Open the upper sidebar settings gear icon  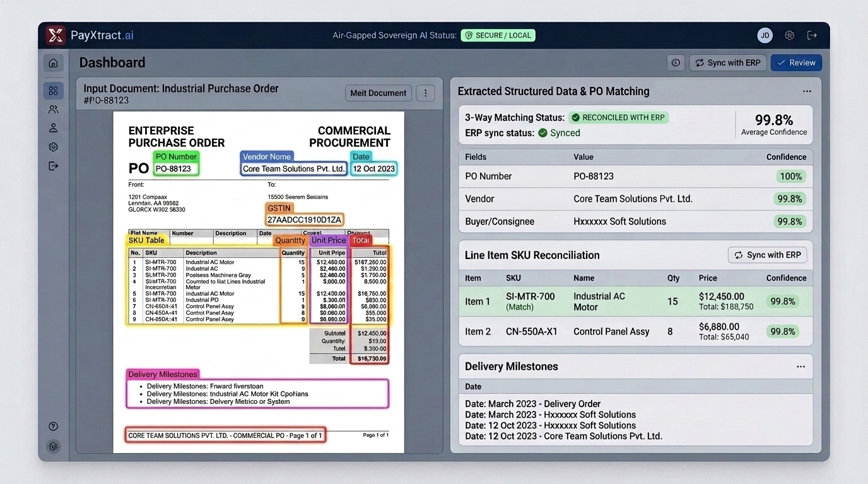pos(54,147)
